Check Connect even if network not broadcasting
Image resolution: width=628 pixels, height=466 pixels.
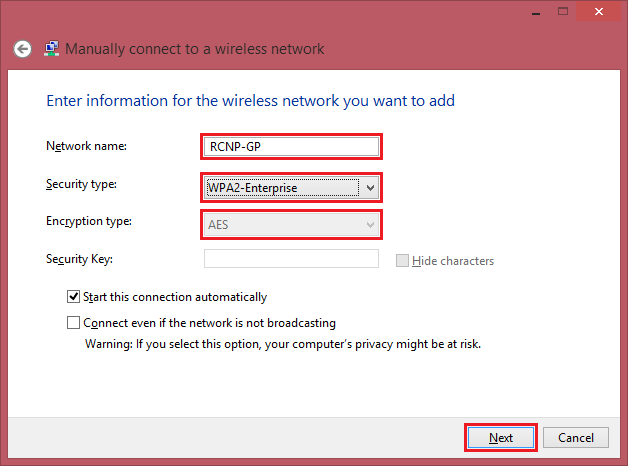[x=73, y=323]
